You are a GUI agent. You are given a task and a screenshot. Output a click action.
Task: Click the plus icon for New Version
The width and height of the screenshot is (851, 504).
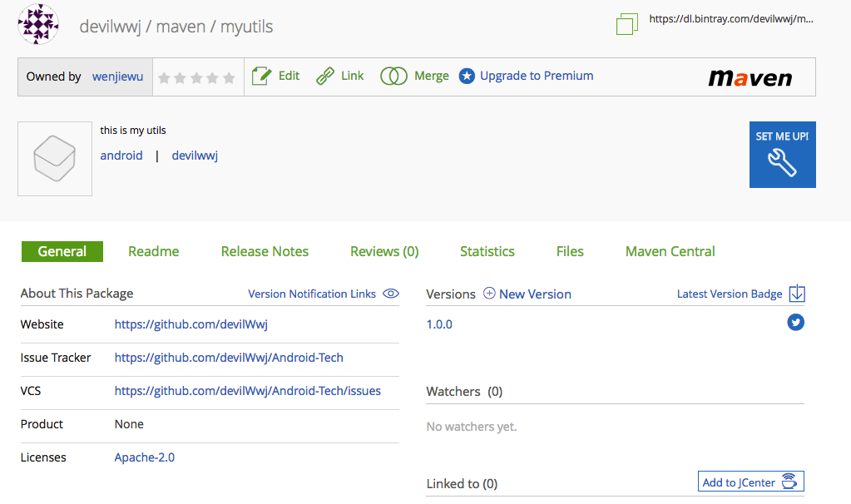(489, 294)
